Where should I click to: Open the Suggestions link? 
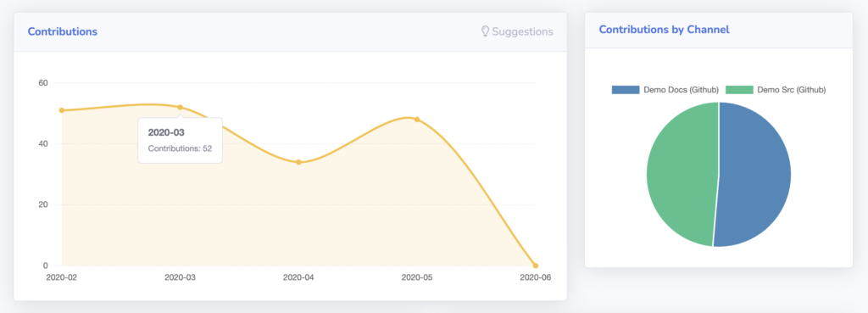click(517, 31)
